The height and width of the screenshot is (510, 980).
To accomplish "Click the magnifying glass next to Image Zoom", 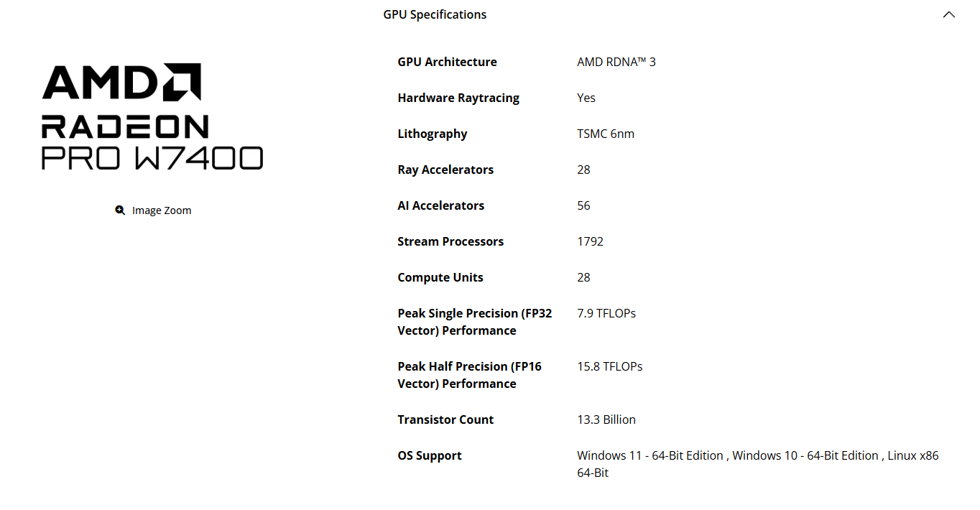I will coord(120,210).
